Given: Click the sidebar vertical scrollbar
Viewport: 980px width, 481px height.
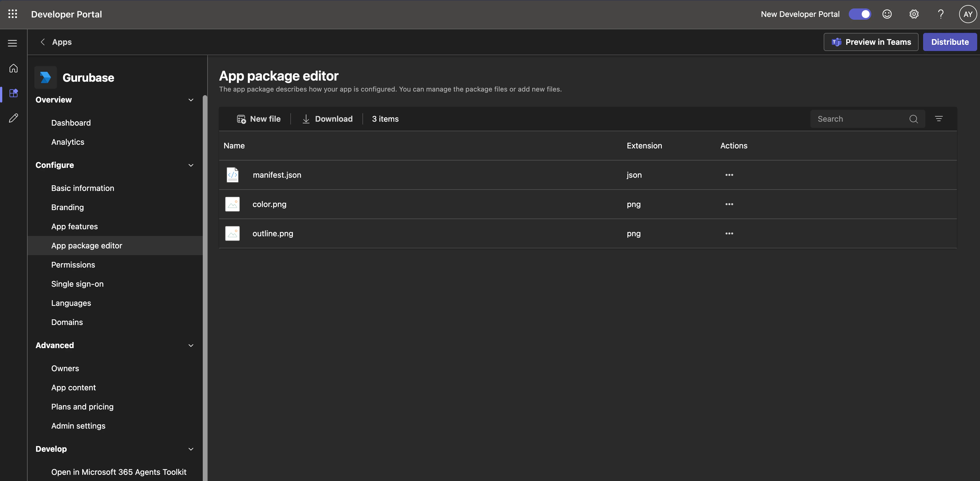Looking at the screenshot, I should pyautogui.click(x=205, y=288).
